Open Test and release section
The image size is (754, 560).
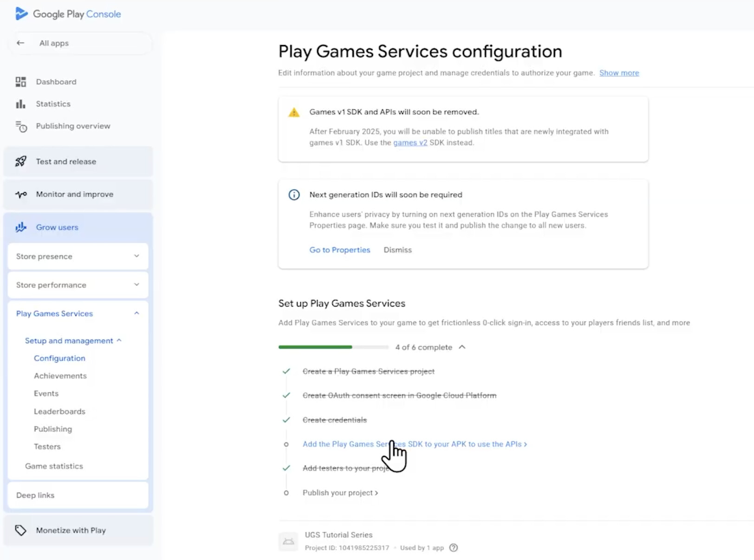click(x=65, y=162)
